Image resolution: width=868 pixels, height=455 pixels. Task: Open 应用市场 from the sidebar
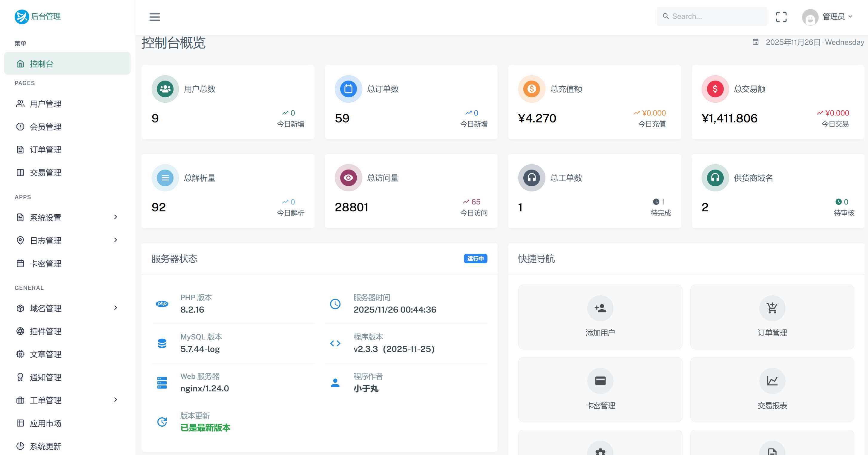45,423
